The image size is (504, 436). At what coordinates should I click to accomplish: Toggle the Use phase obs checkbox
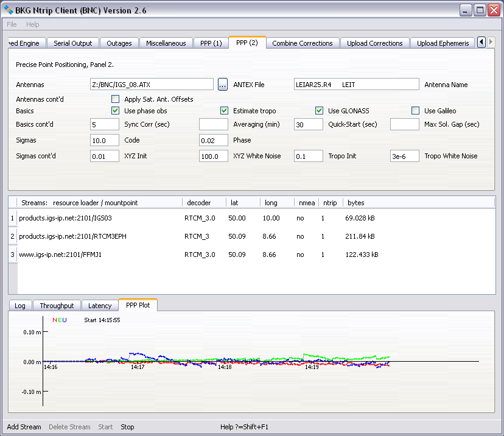pos(115,111)
